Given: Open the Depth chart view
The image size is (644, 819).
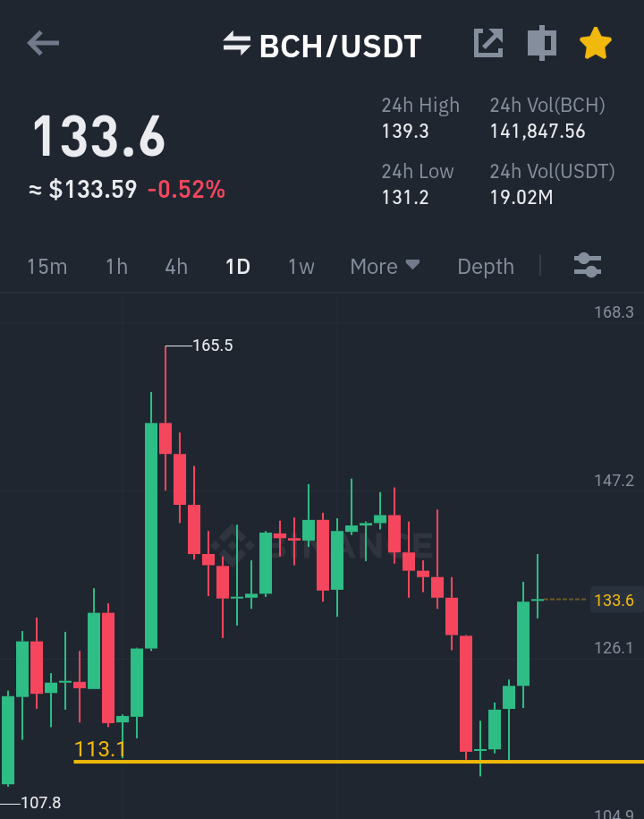Looking at the screenshot, I should tap(486, 267).
